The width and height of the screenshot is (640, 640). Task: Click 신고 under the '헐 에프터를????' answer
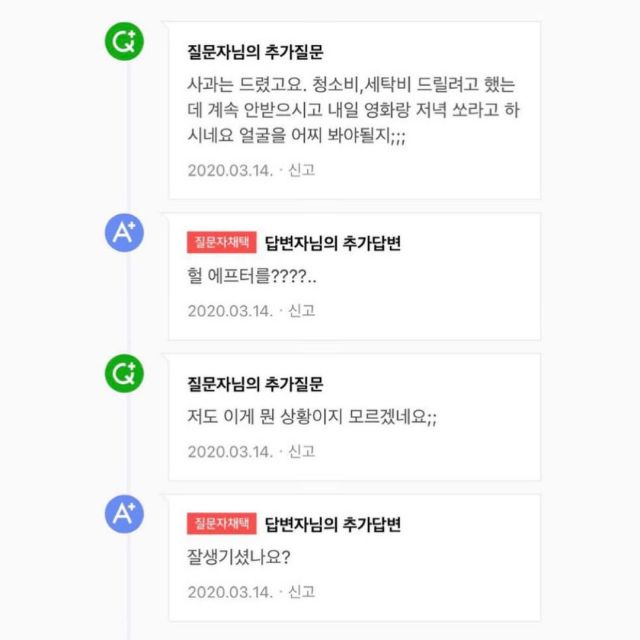(x=301, y=310)
